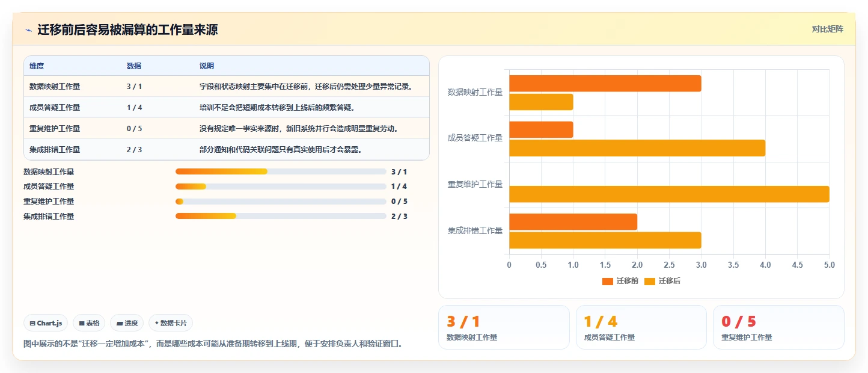Click chart axis label 成员答疑工作量
The width and height of the screenshot is (868, 373).
click(475, 138)
